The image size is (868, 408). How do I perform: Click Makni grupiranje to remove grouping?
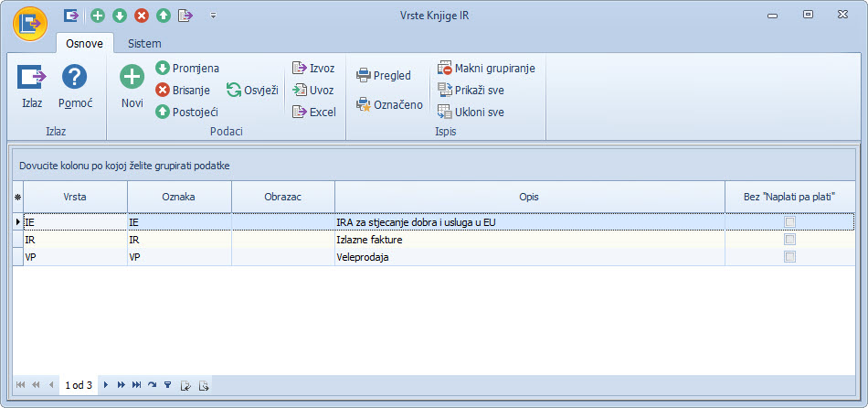(x=486, y=68)
